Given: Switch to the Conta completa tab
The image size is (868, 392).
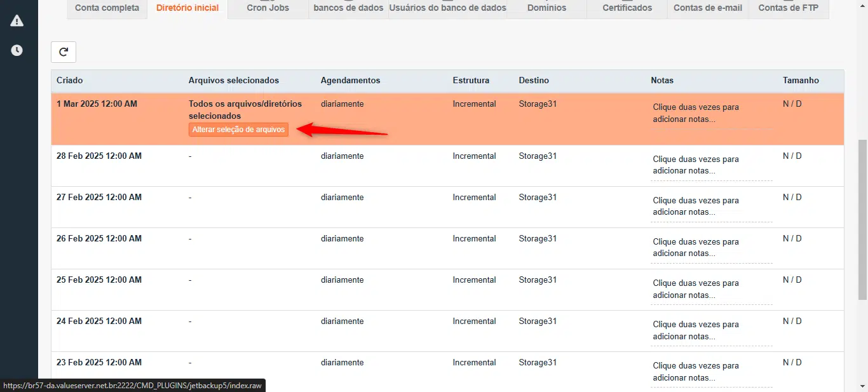Looking at the screenshot, I should coord(107,8).
